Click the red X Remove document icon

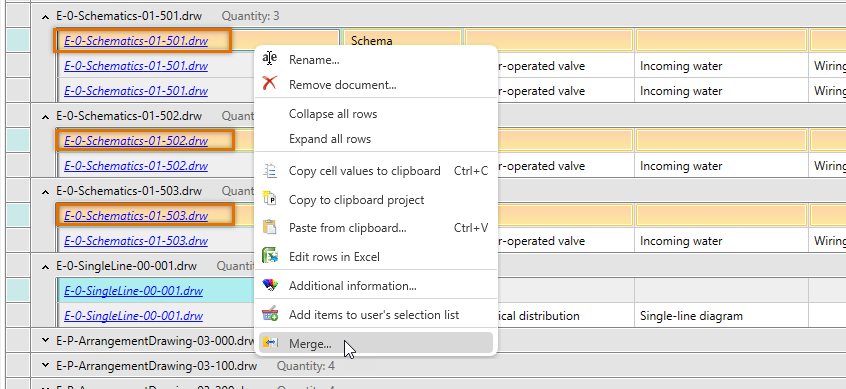[x=269, y=84]
